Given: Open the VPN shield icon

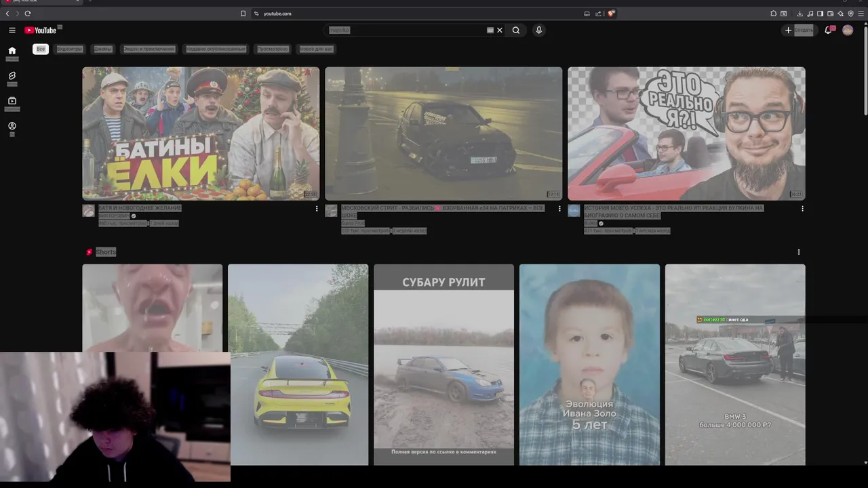Looking at the screenshot, I should click(x=850, y=14).
